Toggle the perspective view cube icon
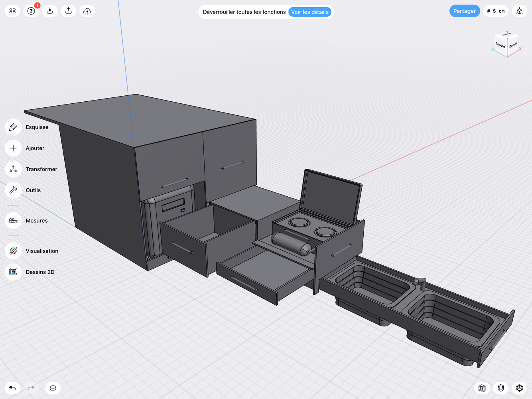532x399 pixels. (519, 11)
